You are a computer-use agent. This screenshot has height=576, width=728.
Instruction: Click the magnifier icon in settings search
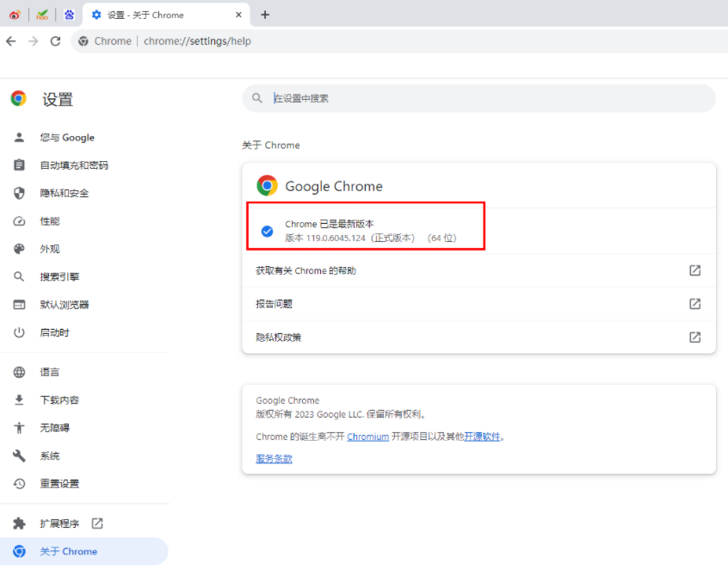257,98
